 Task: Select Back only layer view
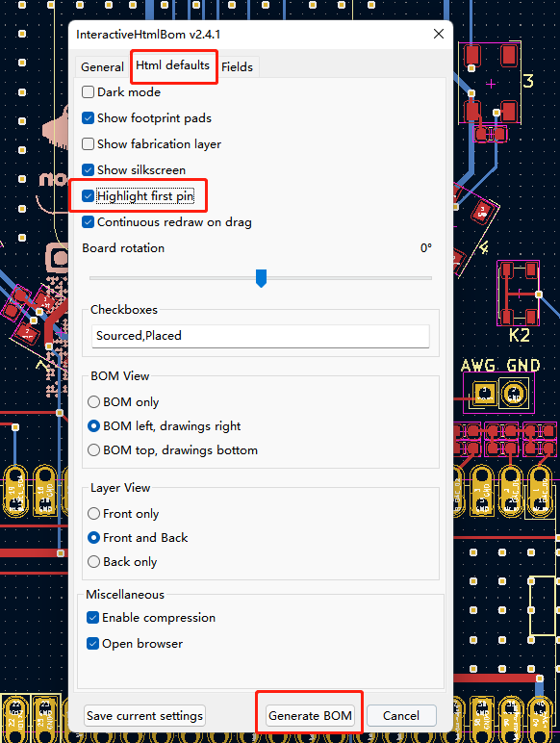(93, 561)
